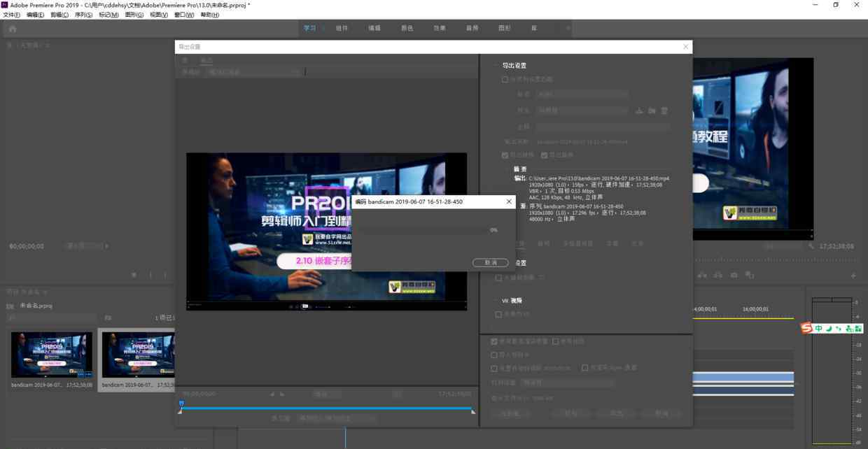This screenshot has width=868, height=449.
Task: Click the Set In Point icon in export preview
Action: pos(273,394)
